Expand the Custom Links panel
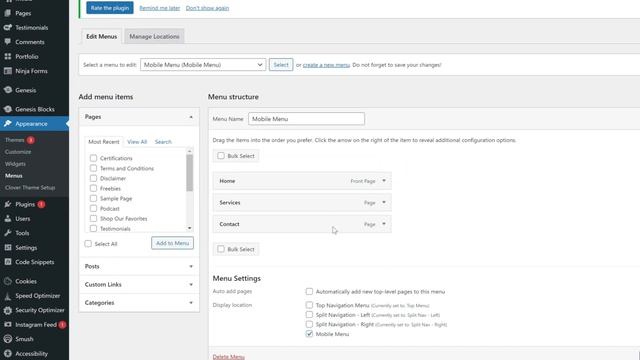This screenshot has width=640, height=360. pyautogui.click(x=139, y=284)
